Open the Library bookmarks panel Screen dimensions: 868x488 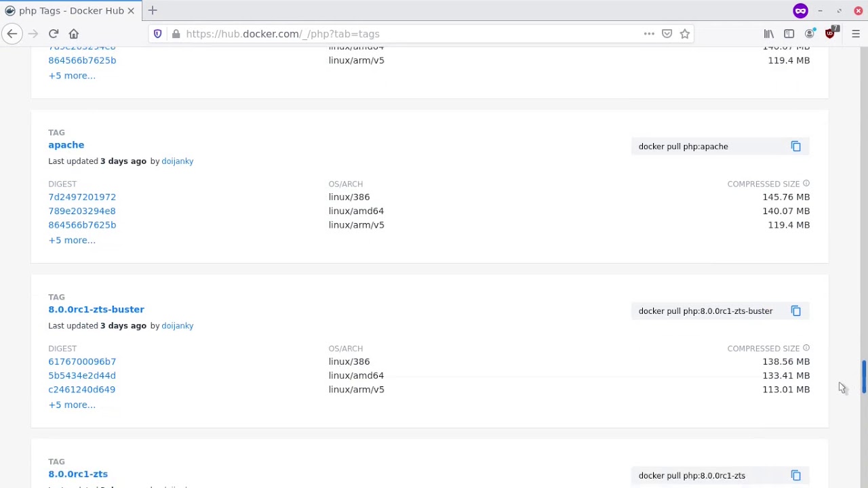tap(769, 34)
